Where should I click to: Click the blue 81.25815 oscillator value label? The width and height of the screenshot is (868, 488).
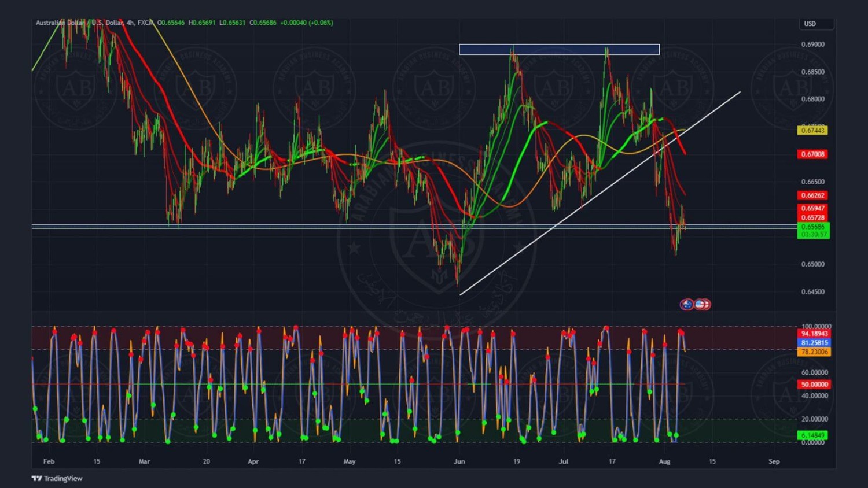click(814, 343)
